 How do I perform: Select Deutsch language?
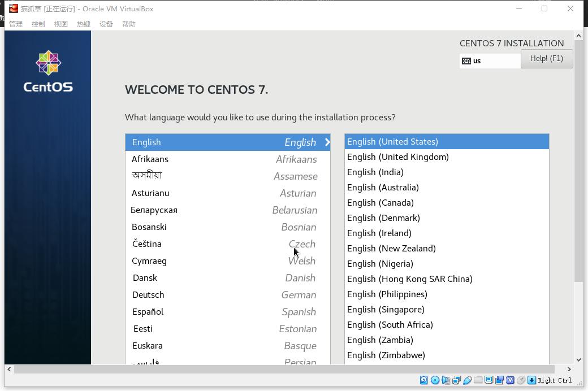[x=228, y=294]
